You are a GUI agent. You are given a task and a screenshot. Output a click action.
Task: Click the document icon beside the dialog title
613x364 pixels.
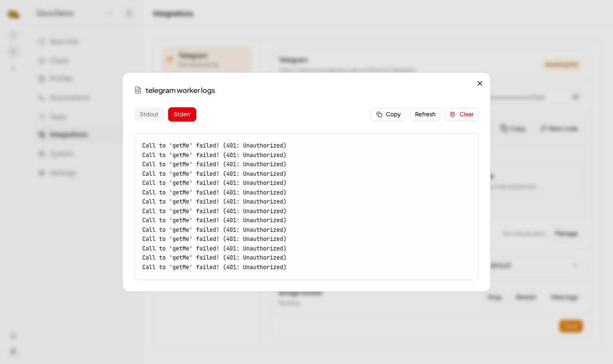138,90
